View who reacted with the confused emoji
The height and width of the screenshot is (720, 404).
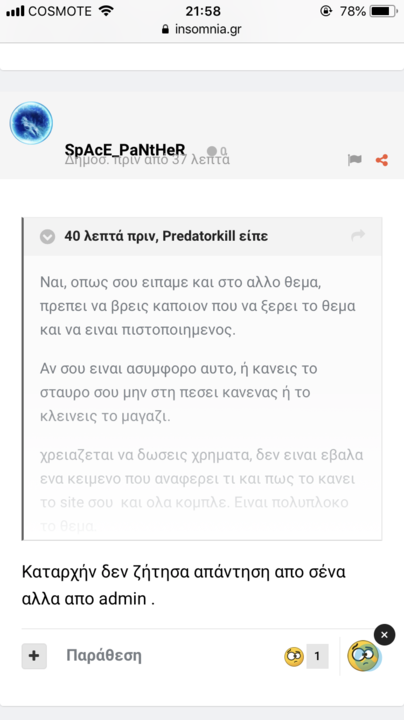click(294, 656)
